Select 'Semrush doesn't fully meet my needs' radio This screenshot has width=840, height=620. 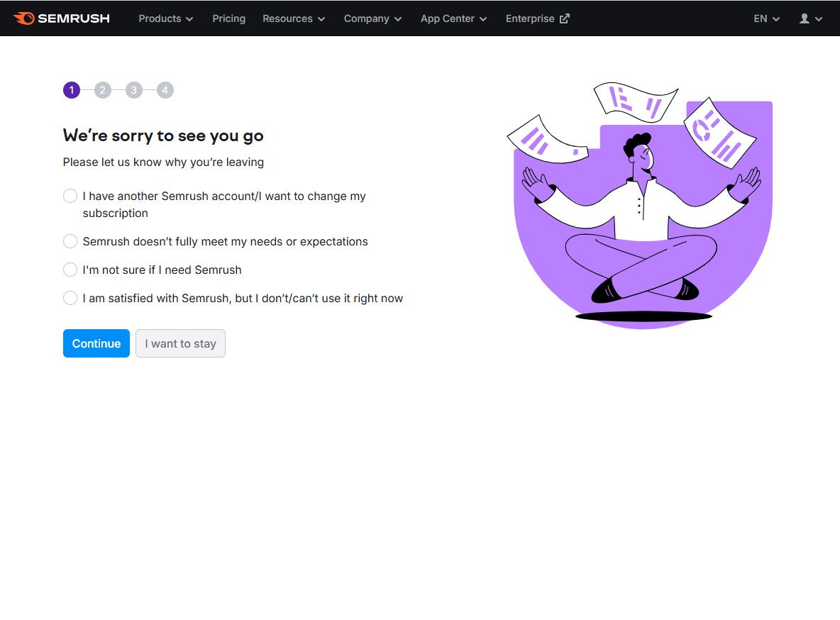(x=70, y=241)
